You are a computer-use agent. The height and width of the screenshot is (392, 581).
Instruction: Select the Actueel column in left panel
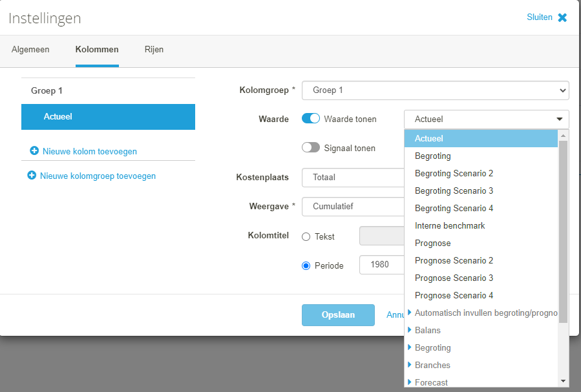pos(108,117)
